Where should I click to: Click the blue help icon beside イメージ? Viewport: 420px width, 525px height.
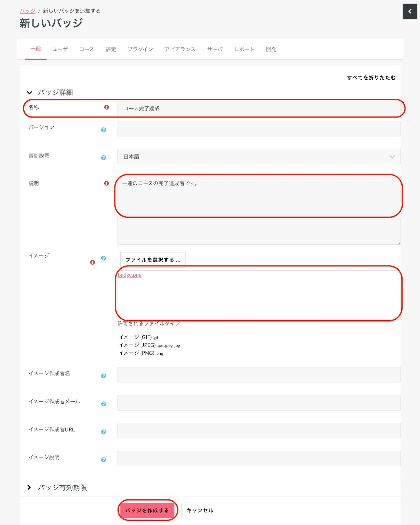[x=104, y=258]
